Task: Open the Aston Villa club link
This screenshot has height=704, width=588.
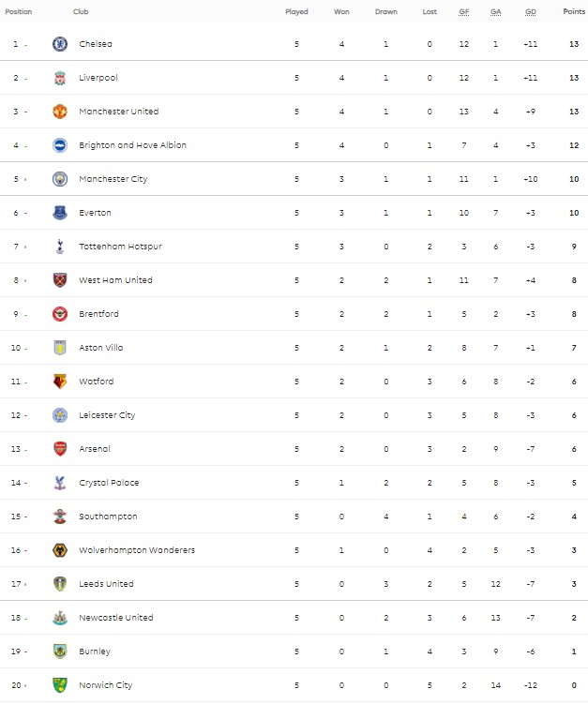Action: pyautogui.click(x=101, y=348)
